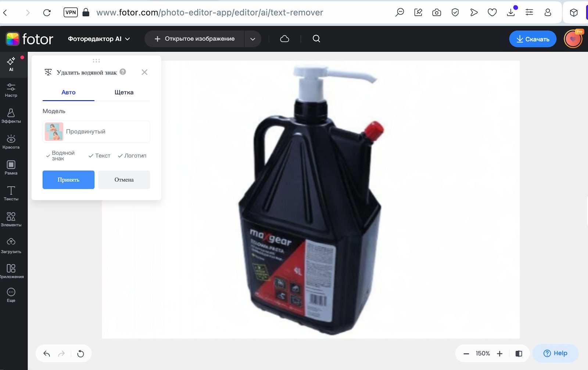Click the browser address bar URL
This screenshot has width=588, height=370.
tap(209, 12)
